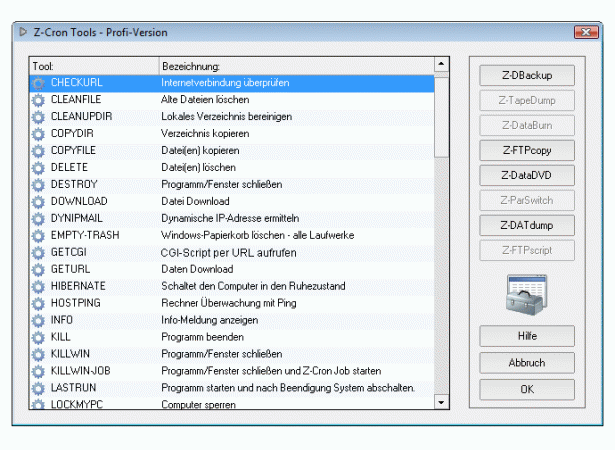Viewport: 615px width, 450px height.
Task: Click the gear icon beside DESTROY
Action: point(38,185)
